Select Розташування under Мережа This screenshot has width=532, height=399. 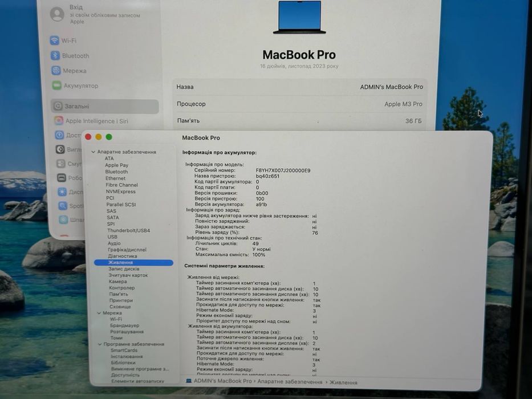click(127, 332)
